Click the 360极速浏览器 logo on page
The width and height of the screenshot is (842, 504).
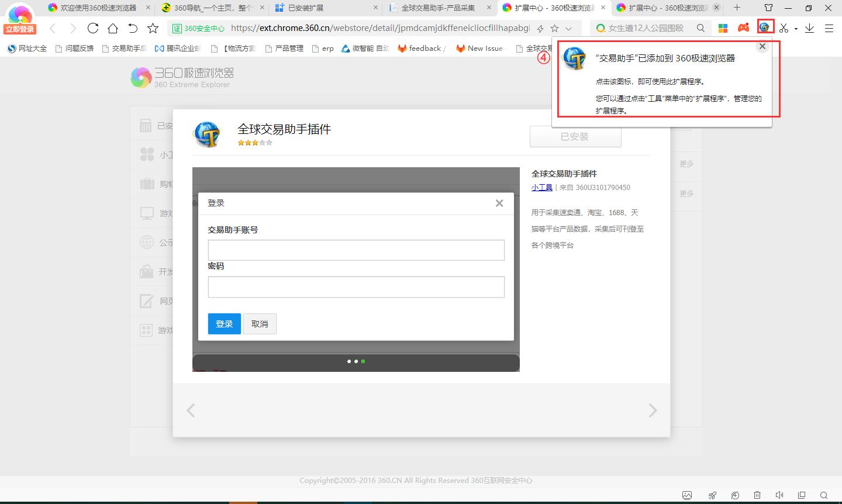(x=182, y=77)
